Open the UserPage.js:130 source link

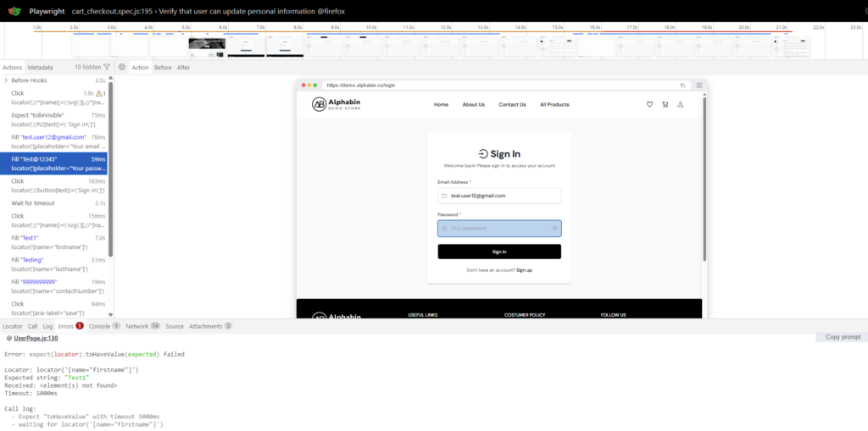click(33, 338)
